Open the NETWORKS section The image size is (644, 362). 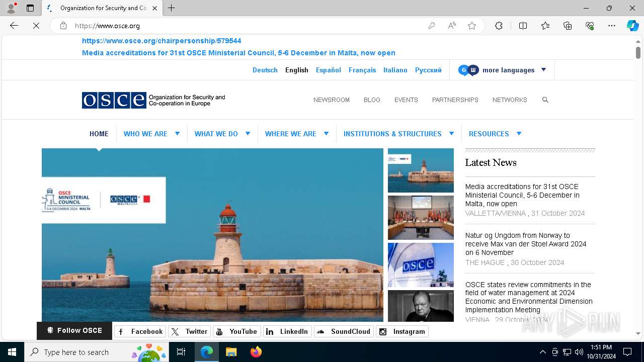coord(510,100)
